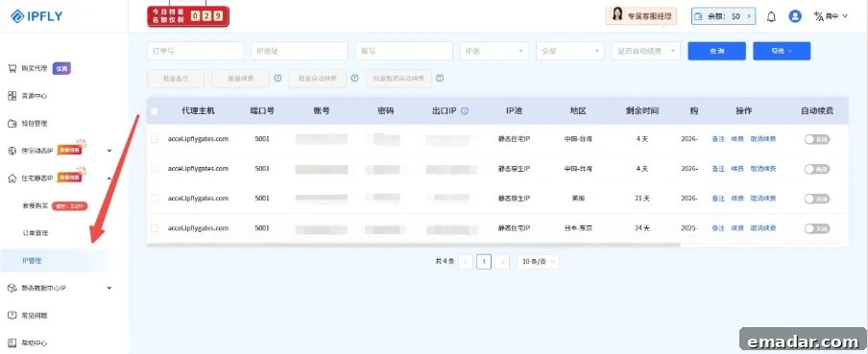Tick the select-all checkbox in the table header

155,111
